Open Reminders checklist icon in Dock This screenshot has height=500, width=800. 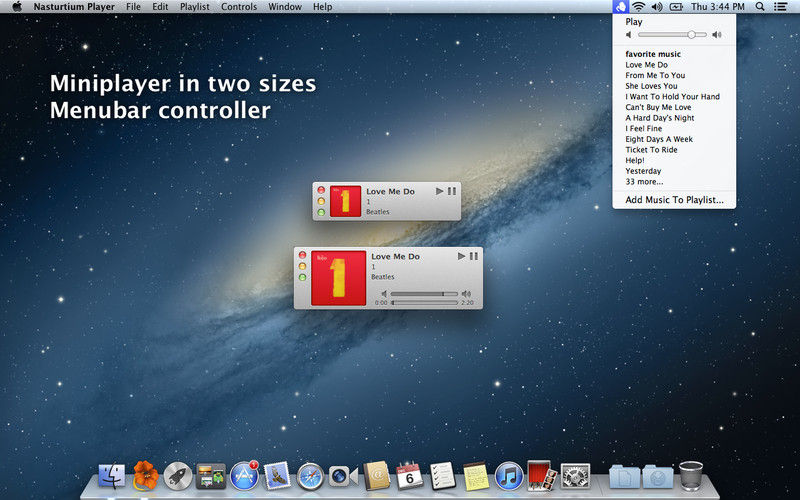[442, 476]
